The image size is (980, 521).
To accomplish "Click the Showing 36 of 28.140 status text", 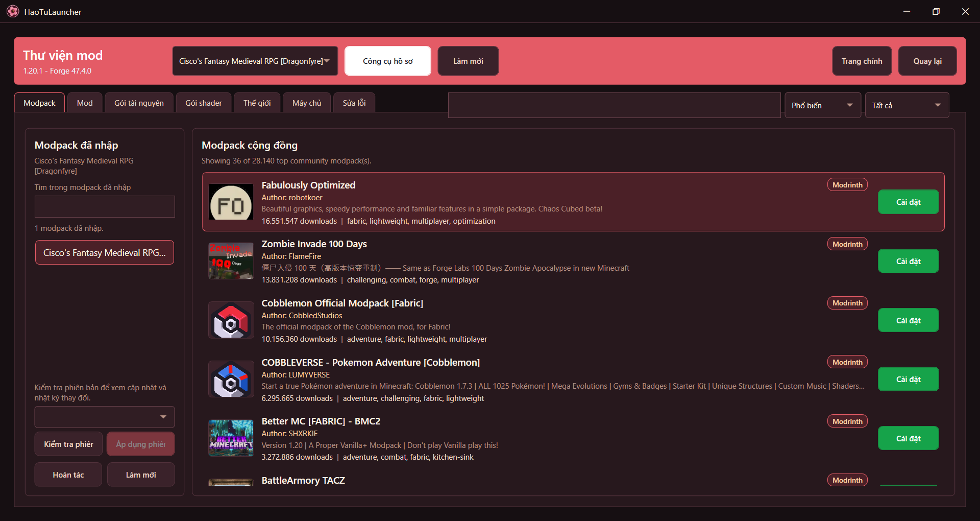I will click(286, 161).
